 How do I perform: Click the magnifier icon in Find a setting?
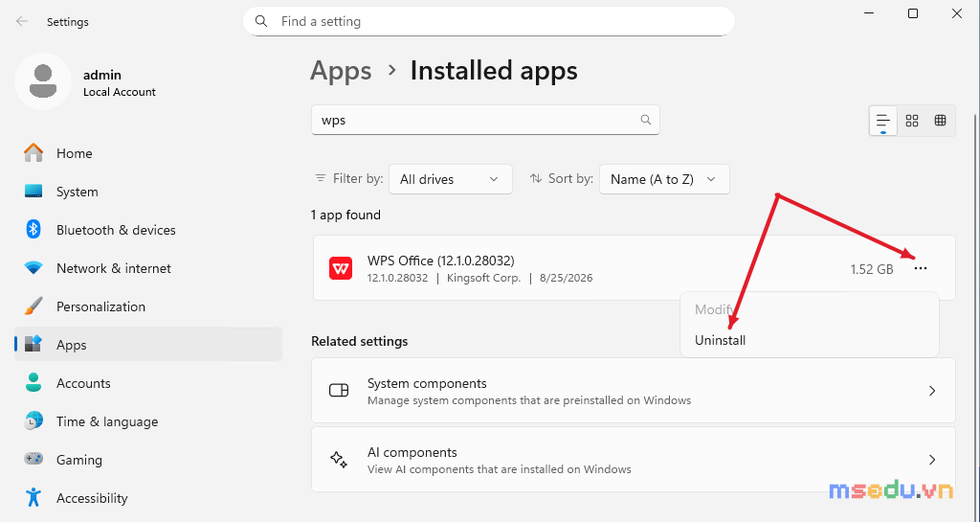[x=262, y=21]
